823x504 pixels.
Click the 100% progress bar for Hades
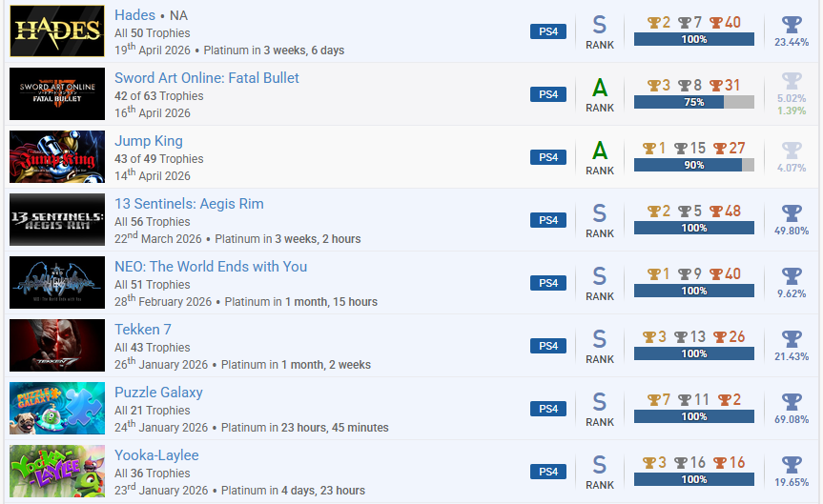[x=694, y=39]
